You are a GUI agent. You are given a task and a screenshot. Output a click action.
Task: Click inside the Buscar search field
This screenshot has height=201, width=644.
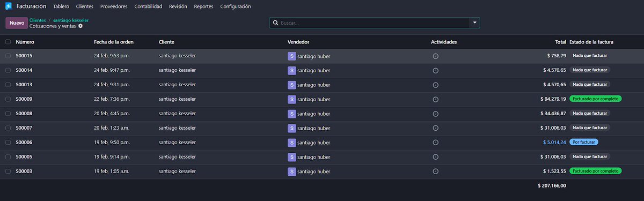[x=374, y=23]
